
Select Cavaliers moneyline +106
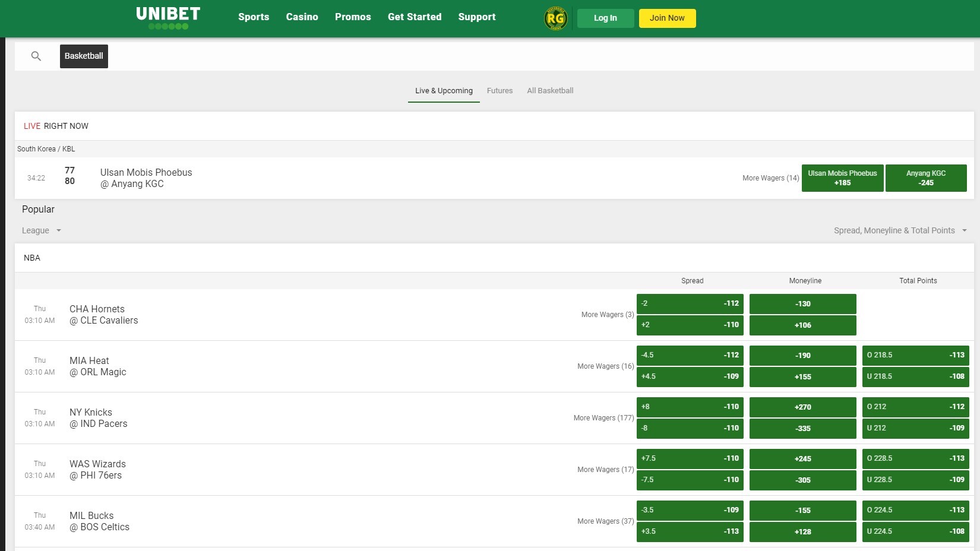tap(803, 325)
